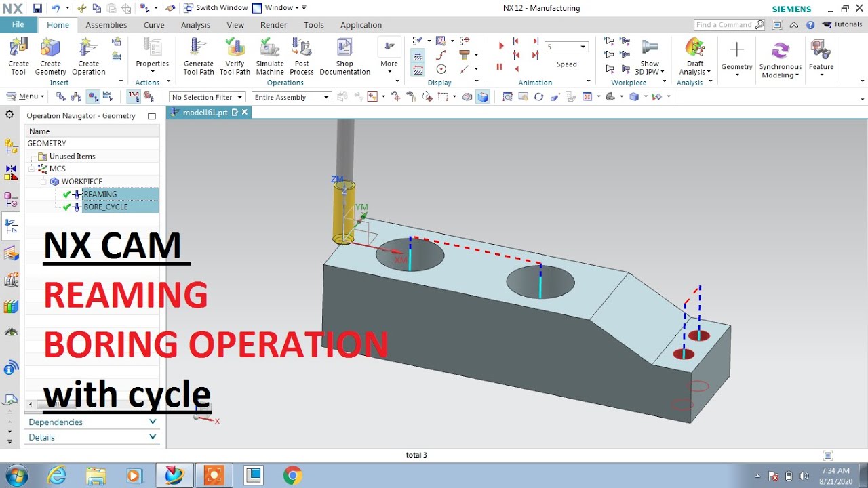Open the No Selection Filter dropdown
868x488 pixels.
(x=207, y=98)
